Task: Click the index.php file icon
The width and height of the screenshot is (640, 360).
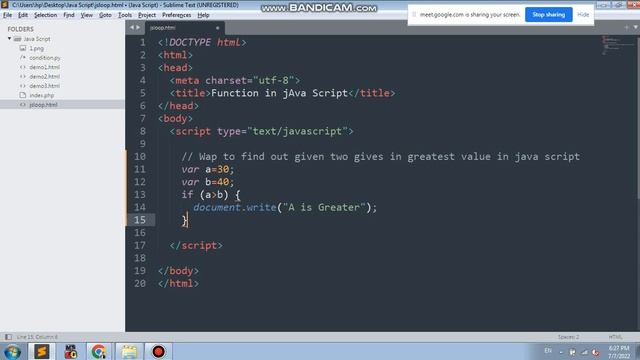Action: pyautogui.click(x=23, y=95)
